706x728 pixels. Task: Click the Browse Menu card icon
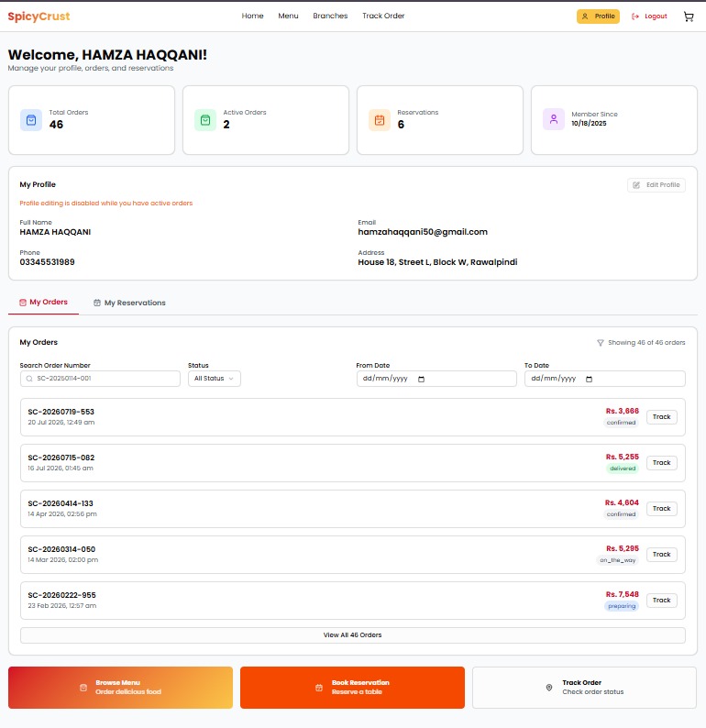point(83,688)
